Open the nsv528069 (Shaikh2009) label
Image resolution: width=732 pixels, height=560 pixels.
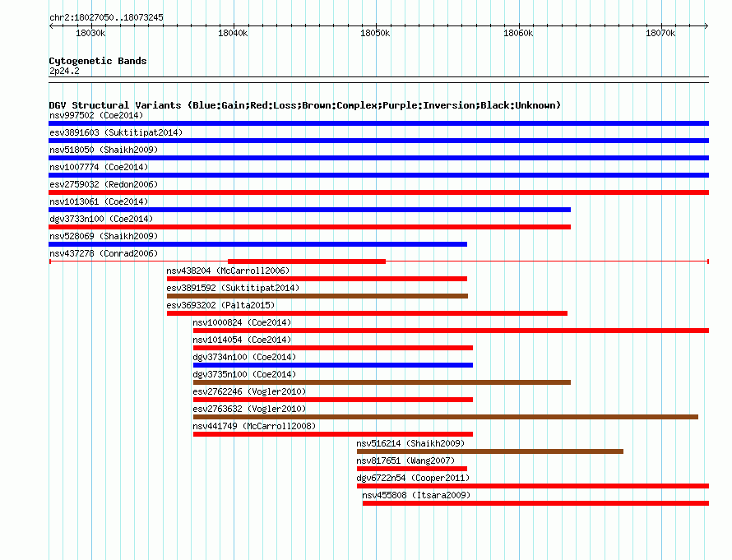104,236
